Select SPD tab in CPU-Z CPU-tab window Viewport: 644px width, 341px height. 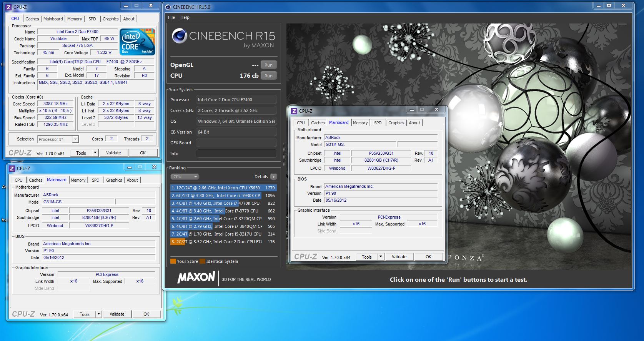click(x=92, y=19)
